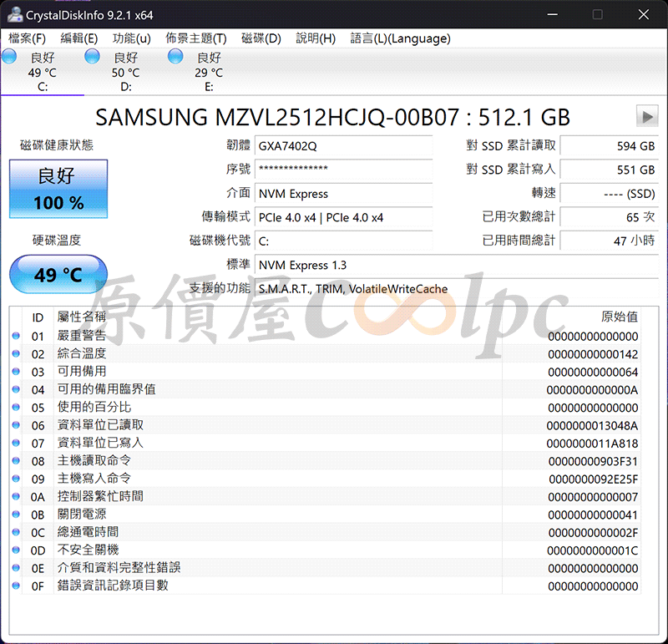Click the transfer mode field PCIe 4.0 x4
The image size is (668, 644).
(x=343, y=217)
